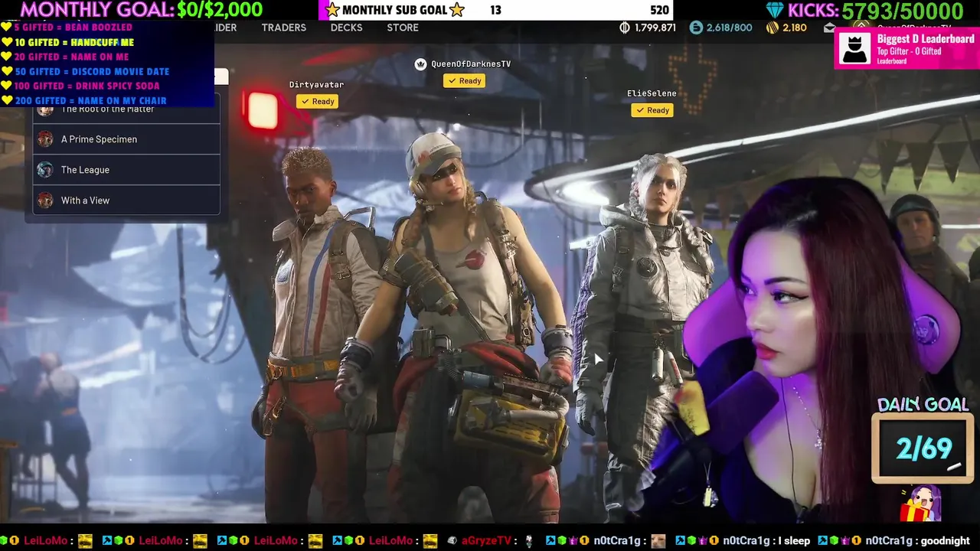Toggle QueenOfDarknesTV's Ready status
The width and height of the screenshot is (980, 551).
coord(464,80)
